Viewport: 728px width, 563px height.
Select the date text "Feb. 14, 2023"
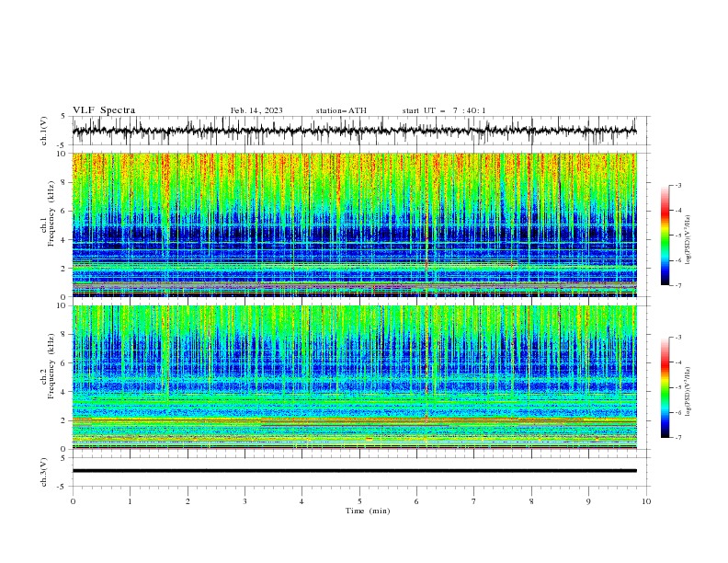(256, 110)
